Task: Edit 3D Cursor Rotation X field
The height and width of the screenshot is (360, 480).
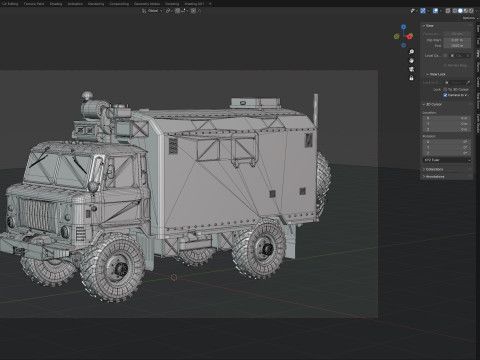Action: click(x=447, y=142)
